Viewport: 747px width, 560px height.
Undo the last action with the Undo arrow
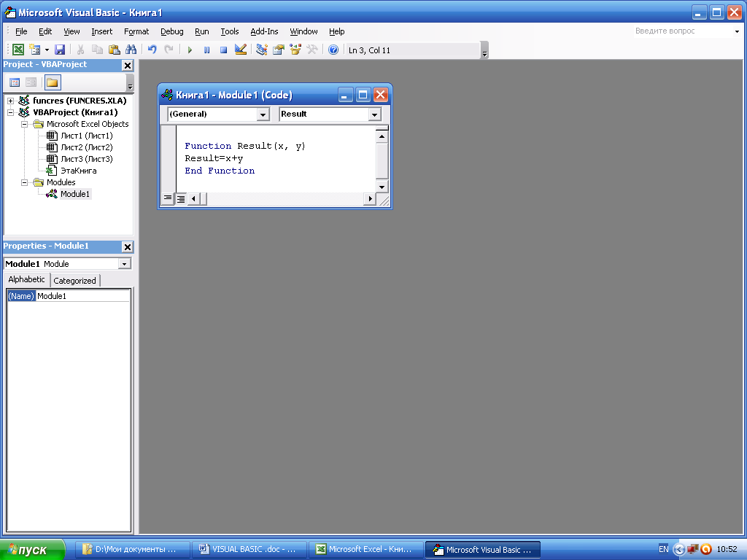[152, 50]
